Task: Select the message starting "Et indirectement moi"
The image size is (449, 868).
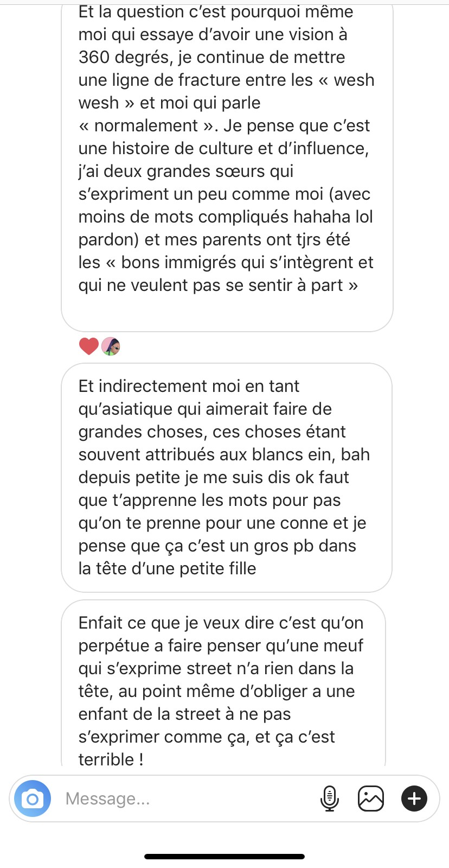Action: pyautogui.click(x=227, y=477)
